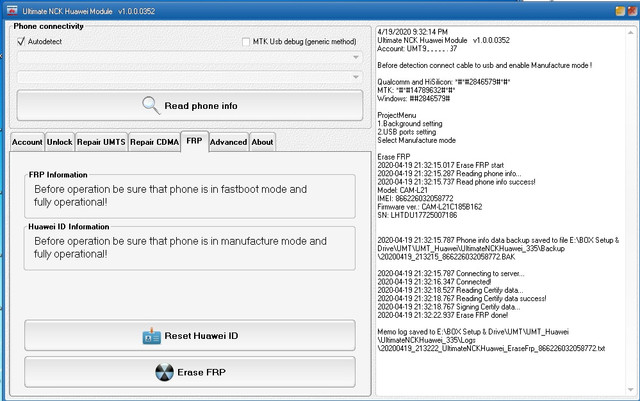
Task: Select the Repair UMTS tab
Action: [x=101, y=142]
